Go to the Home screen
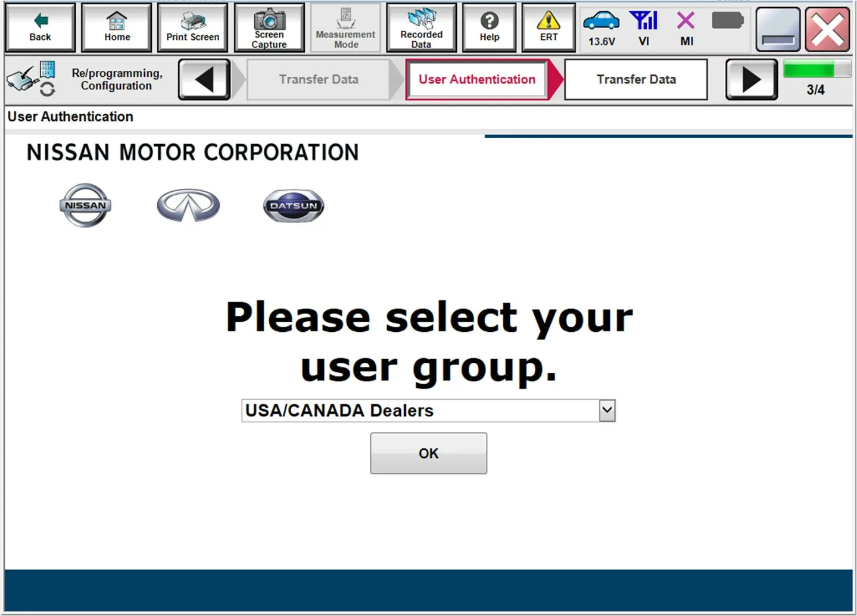Image resolution: width=857 pixels, height=616 pixels. [x=117, y=27]
